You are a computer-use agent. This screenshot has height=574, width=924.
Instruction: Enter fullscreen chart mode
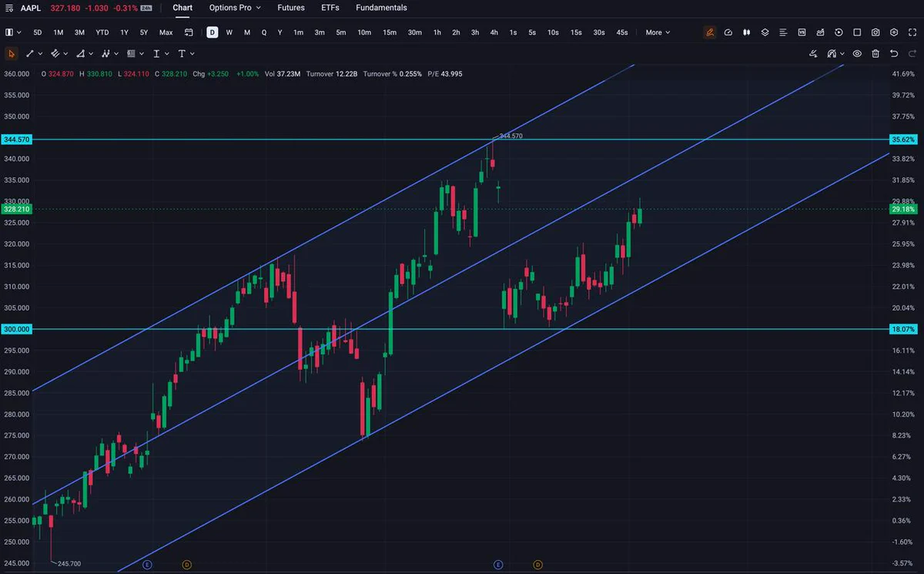912,32
